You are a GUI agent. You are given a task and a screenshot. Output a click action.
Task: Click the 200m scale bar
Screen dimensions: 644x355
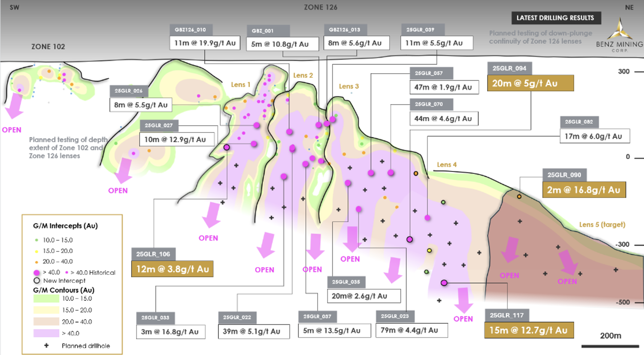coord(610,346)
